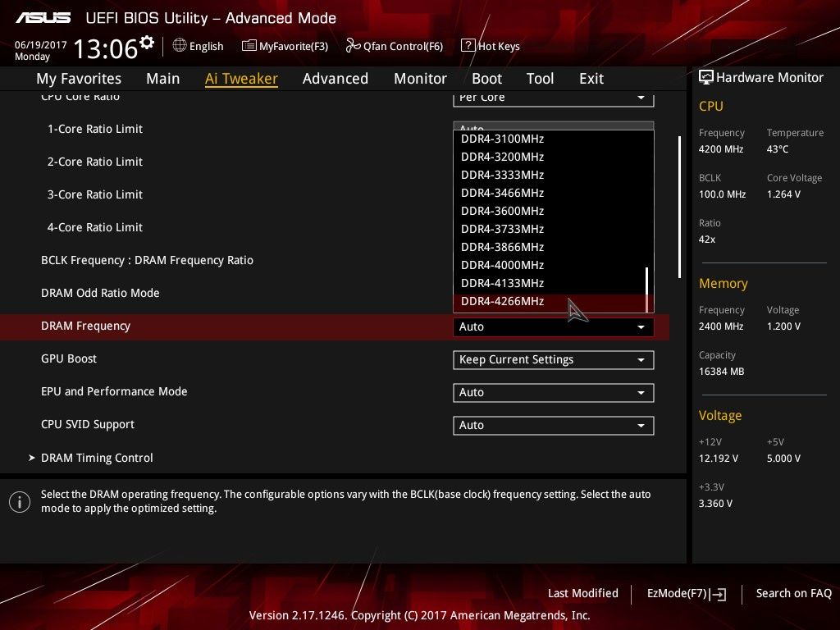Click the ASUS logo
840x630 pixels.
coord(43,18)
